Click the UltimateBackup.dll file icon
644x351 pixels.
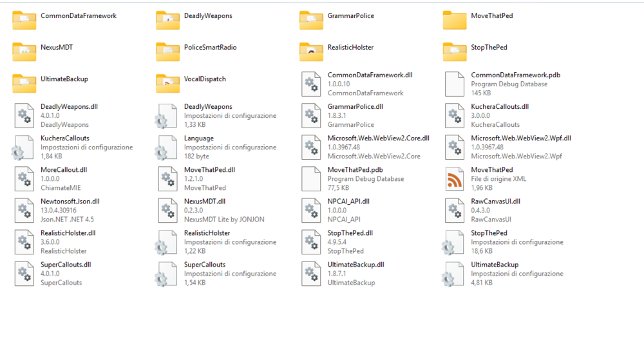tap(311, 274)
